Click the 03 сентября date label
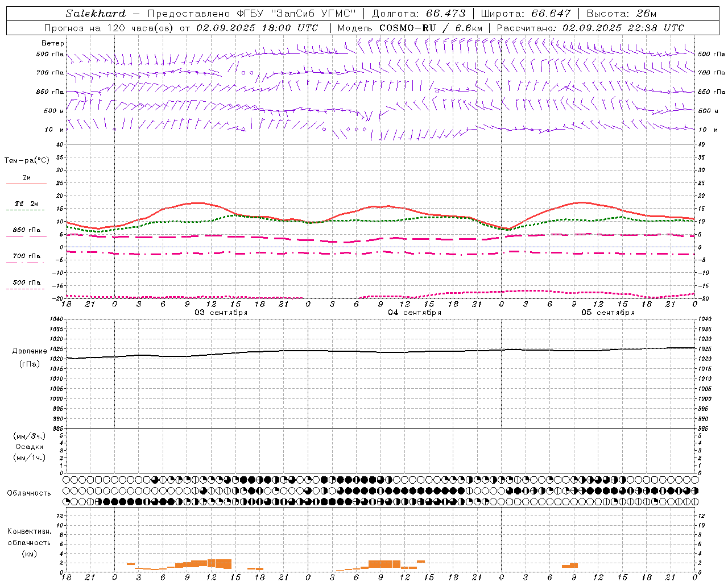 [221, 312]
